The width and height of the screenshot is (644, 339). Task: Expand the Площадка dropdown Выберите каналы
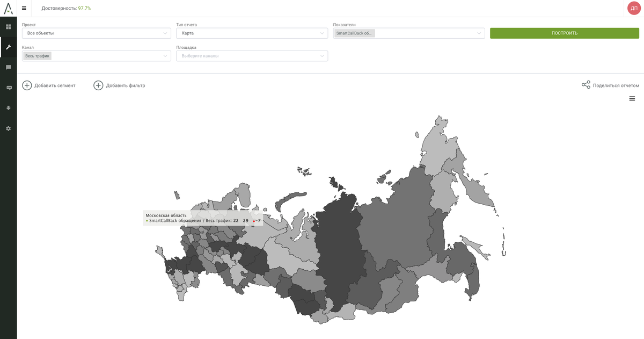point(252,56)
